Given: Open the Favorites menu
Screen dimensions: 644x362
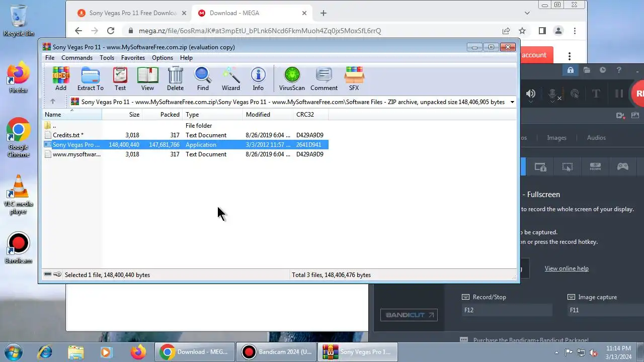Looking at the screenshot, I should (x=133, y=58).
